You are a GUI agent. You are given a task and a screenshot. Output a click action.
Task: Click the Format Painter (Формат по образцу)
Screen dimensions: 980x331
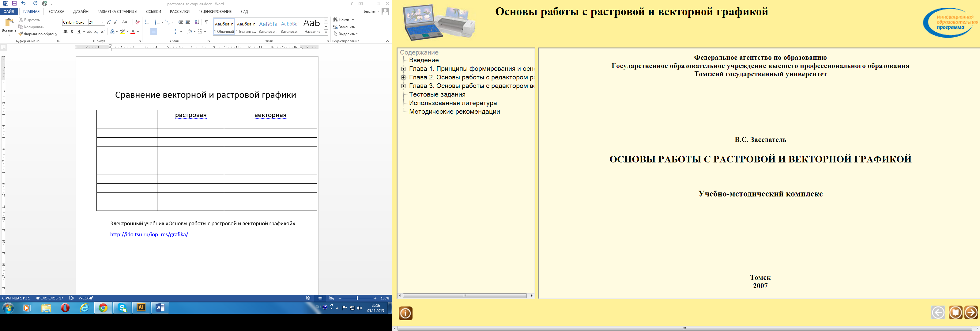[38, 34]
